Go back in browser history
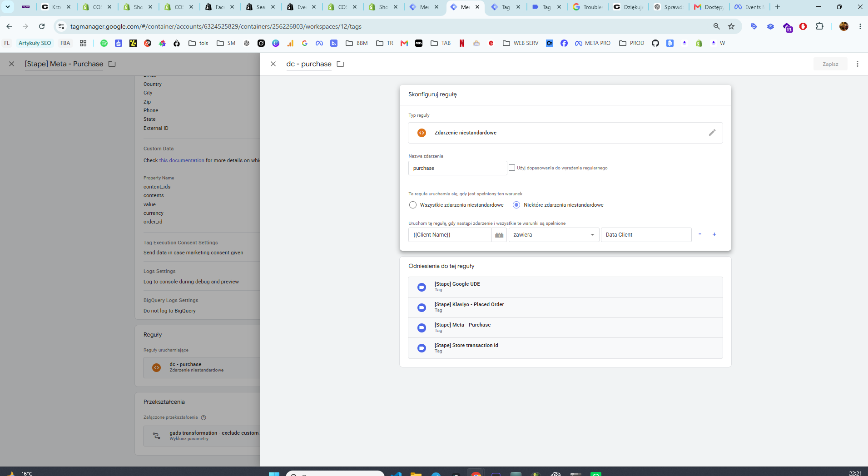This screenshot has width=868, height=476. pos(9,26)
